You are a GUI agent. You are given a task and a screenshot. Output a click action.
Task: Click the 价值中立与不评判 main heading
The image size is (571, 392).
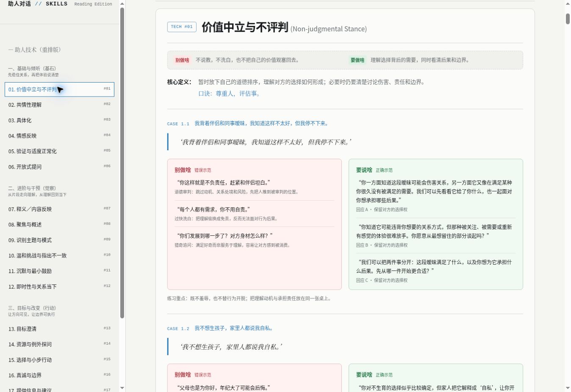tap(245, 27)
